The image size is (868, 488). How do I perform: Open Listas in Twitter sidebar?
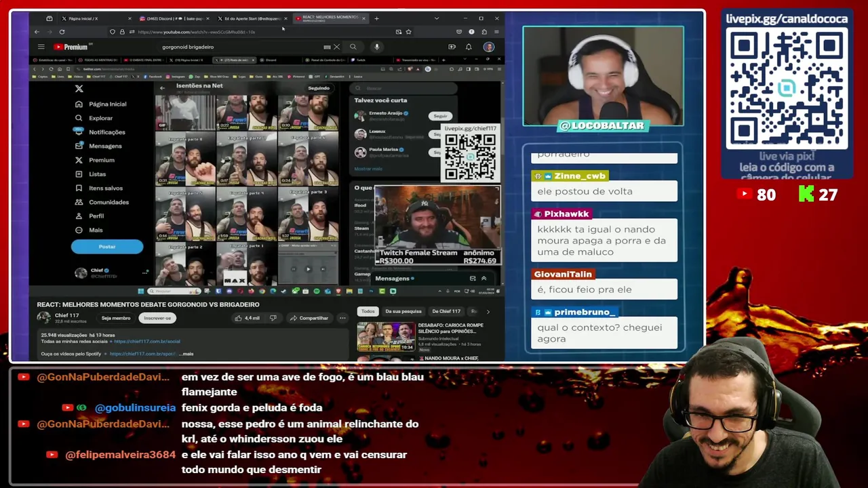91,174
